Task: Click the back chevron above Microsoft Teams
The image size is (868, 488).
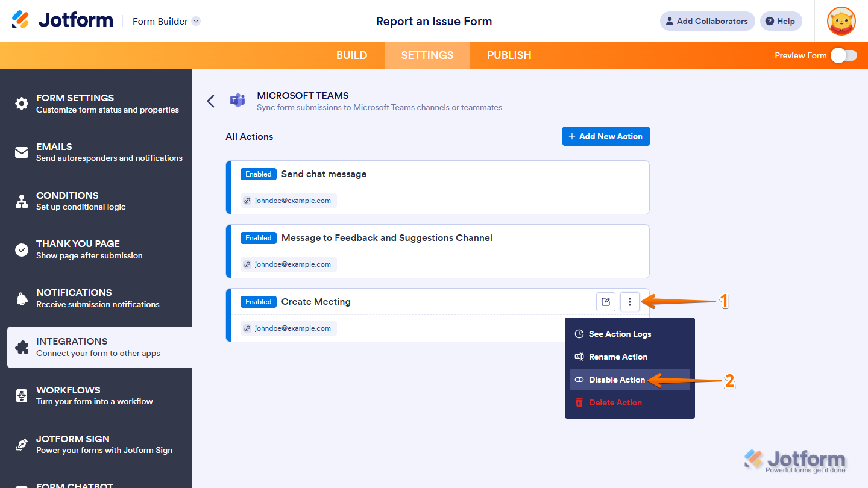Action: click(210, 101)
